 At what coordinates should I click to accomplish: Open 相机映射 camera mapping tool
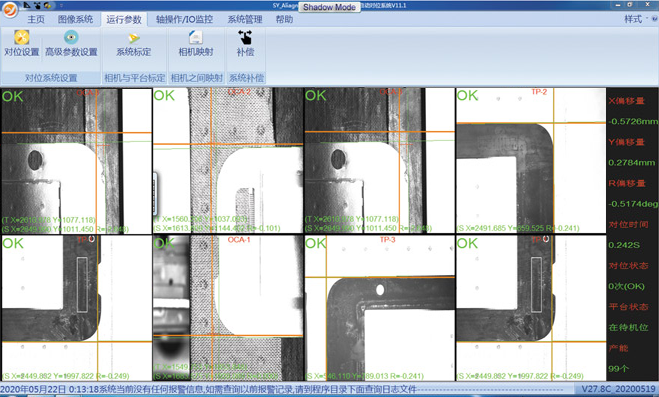pyautogui.click(x=196, y=44)
